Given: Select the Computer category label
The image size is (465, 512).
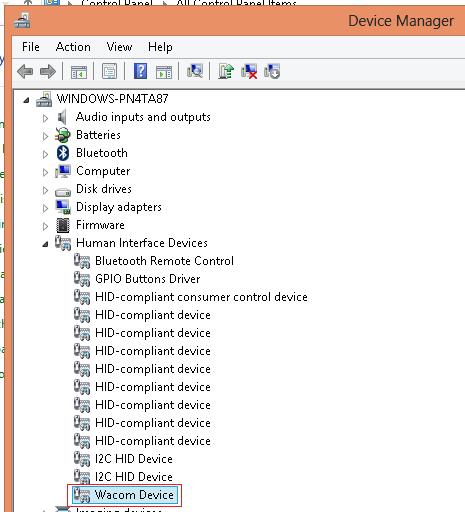Looking at the screenshot, I should pos(103,171).
